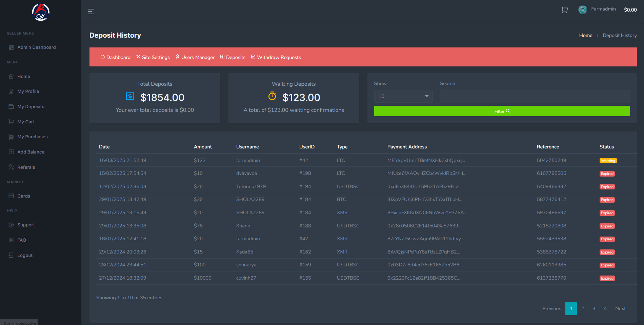Open FAQ in the sidebar
The height and width of the screenshot is (325, 644).
pos(21,240)
